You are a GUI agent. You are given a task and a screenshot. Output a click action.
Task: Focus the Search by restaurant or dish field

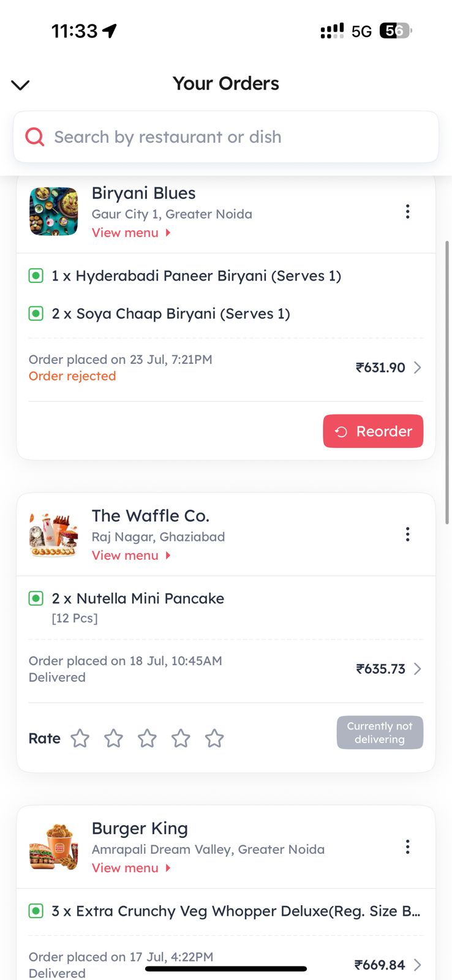[x=239, y=137]
